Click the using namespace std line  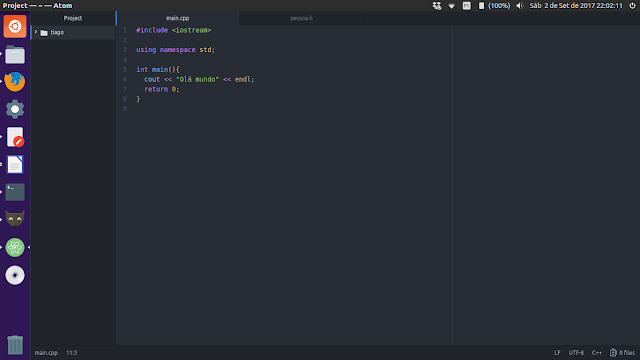point(175,50)
